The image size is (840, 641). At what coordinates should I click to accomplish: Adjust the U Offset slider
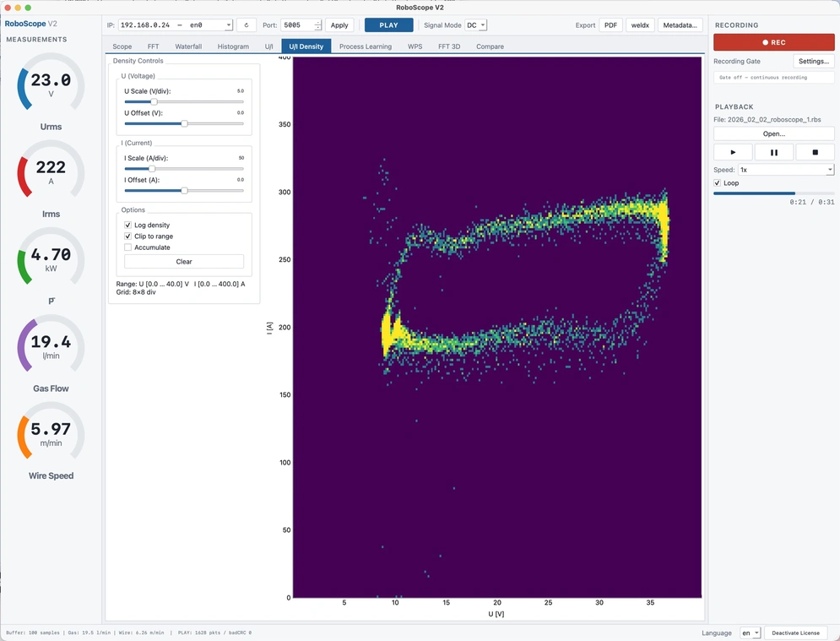tap(184, 124)
